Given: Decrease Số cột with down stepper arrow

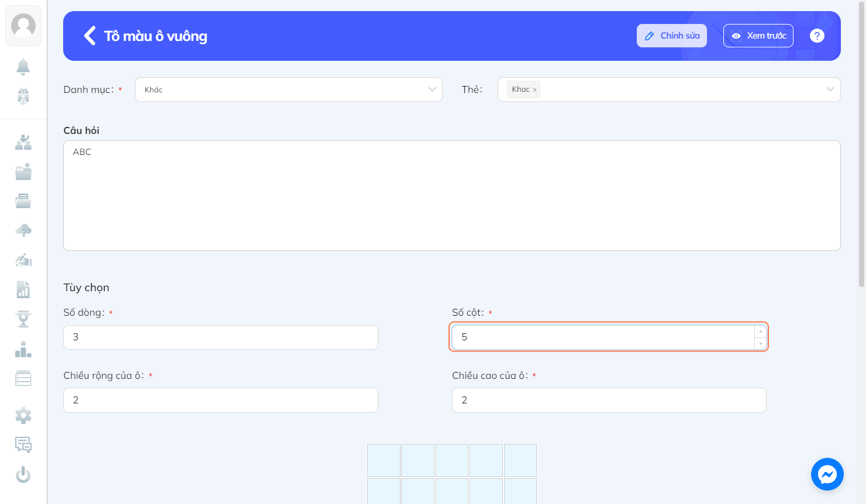Looking at the screenshot, I should [760, 343].
